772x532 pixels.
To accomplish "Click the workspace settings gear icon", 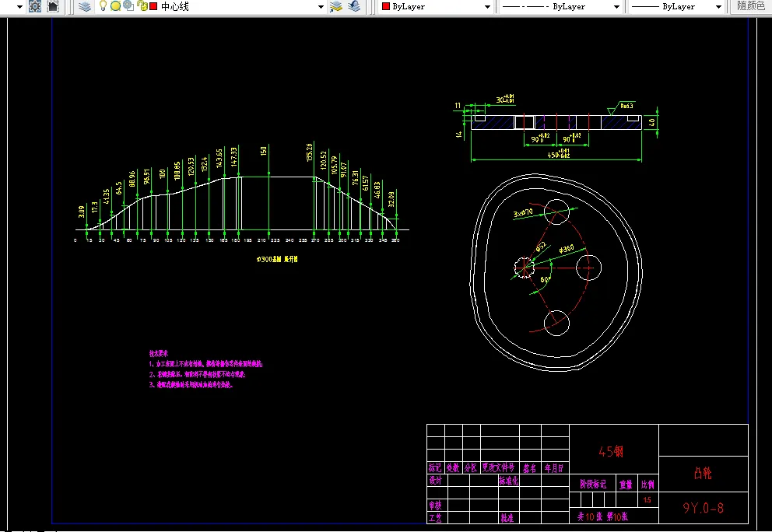I will 35,6.
